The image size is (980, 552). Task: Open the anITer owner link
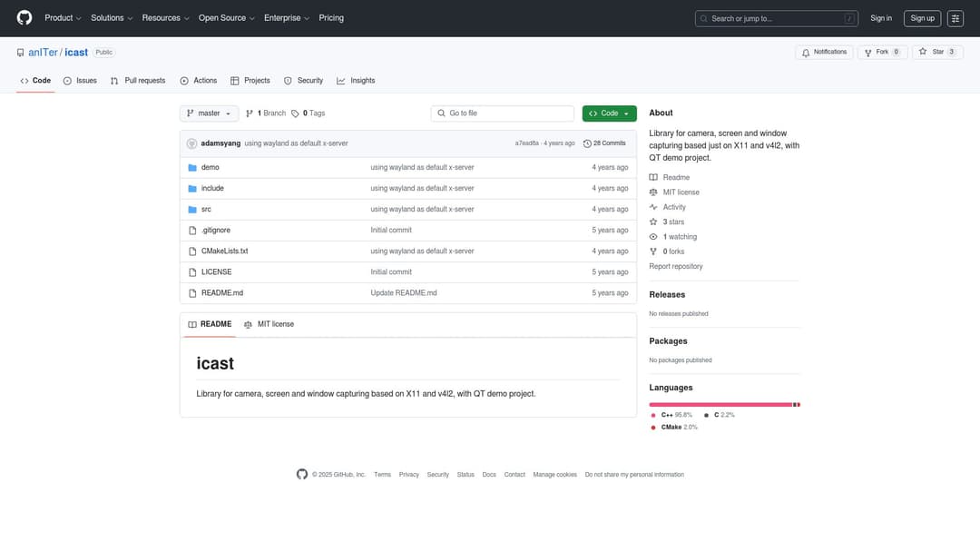click(43, 53)
